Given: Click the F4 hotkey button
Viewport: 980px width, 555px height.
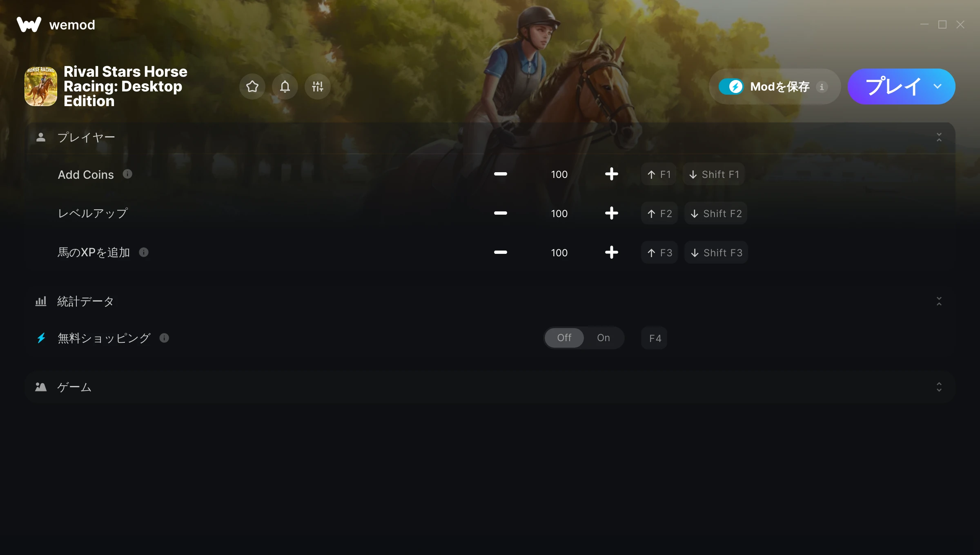Looking at the screenshot, I should pos(655,338).
